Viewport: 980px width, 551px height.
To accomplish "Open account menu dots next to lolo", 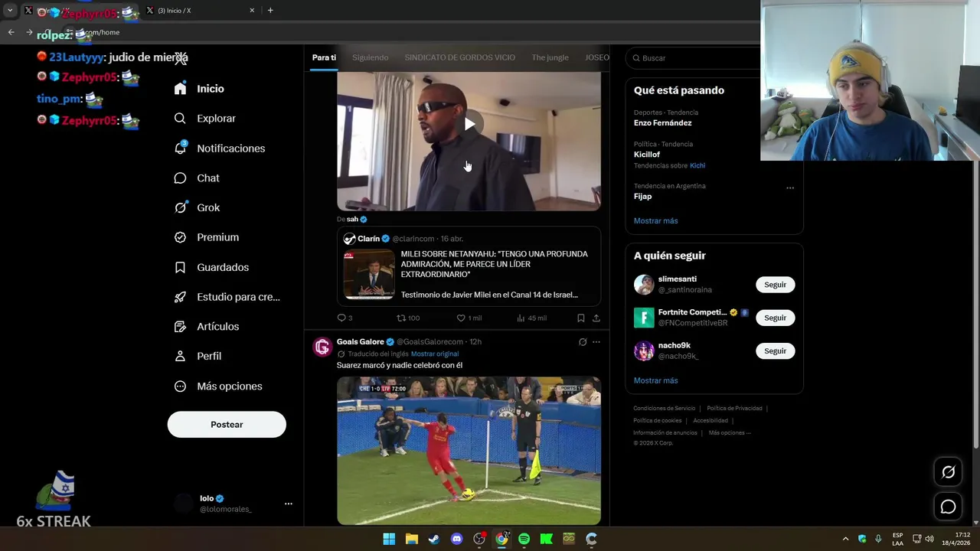I will tap(288, 504).
